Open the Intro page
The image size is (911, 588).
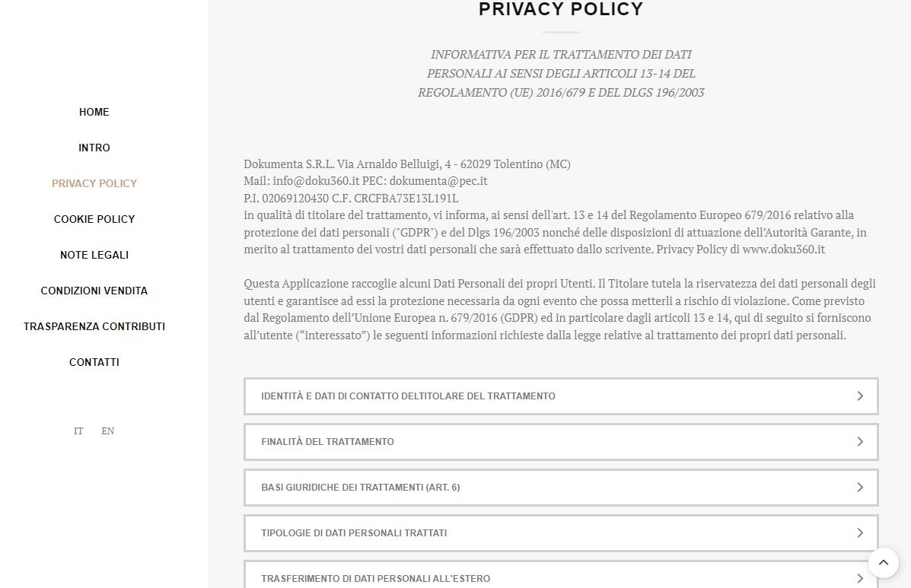pos(94,148)
